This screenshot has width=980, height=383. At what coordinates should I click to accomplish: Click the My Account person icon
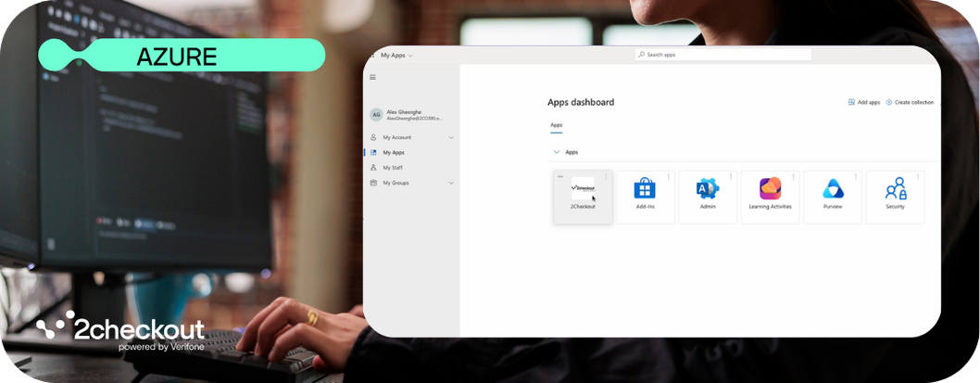click(373, 137)
